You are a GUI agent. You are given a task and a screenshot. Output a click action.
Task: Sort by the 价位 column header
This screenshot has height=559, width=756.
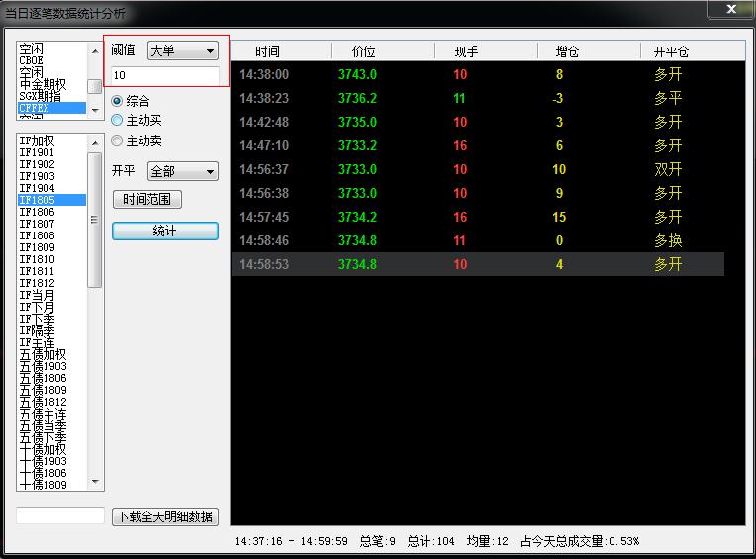pos(362,51)
